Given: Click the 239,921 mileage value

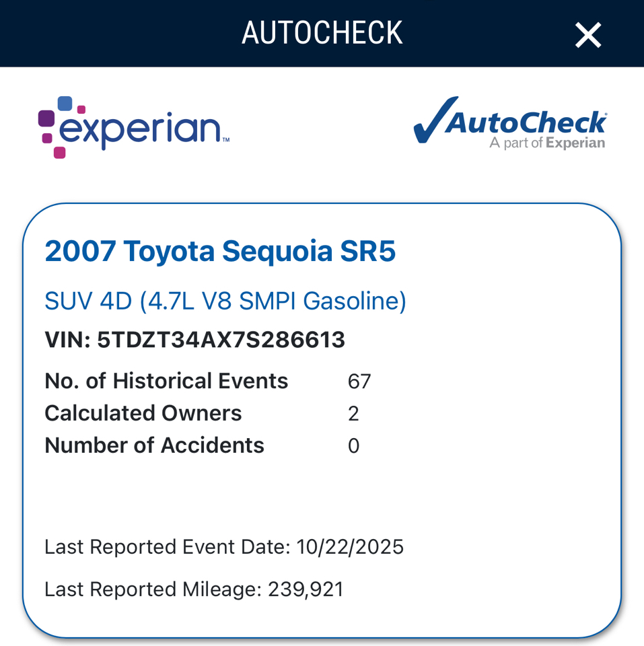Looking at the screenshot, I should [x=306, y=589].
